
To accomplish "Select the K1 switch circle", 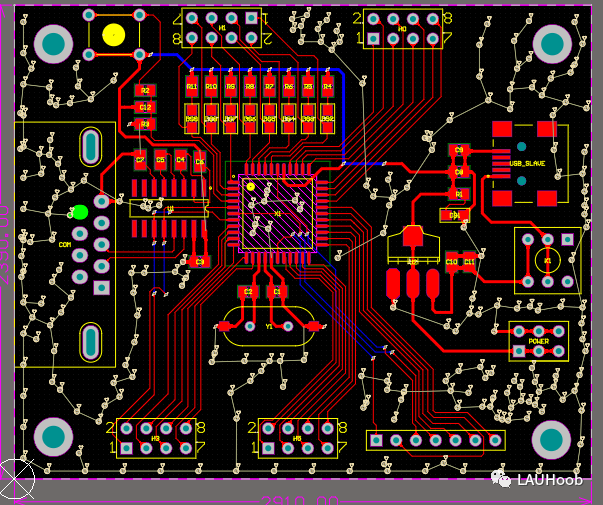I will [x=548, y=261].
